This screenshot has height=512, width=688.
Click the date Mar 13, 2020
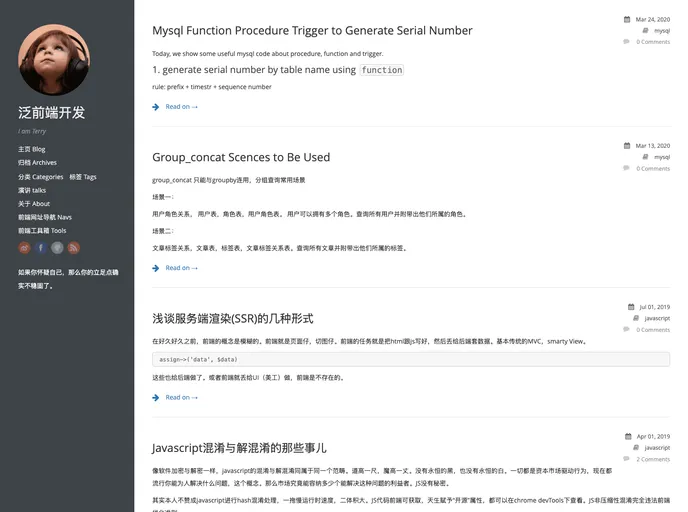pyautogui.click(x=653, y=146)
